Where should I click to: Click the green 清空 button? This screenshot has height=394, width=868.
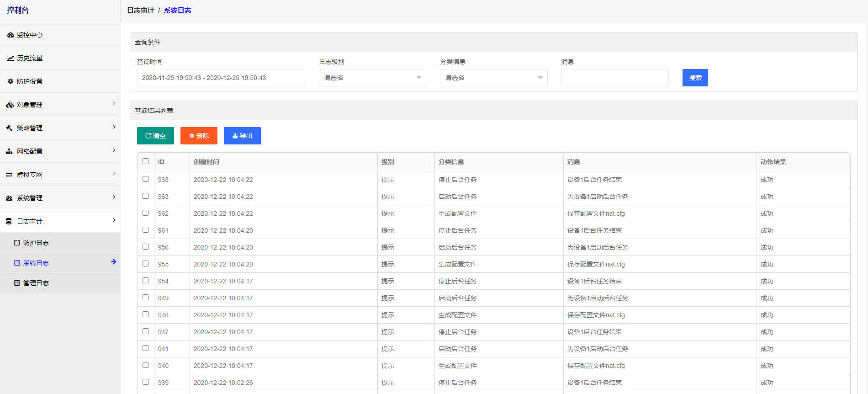tap(155, 136)
